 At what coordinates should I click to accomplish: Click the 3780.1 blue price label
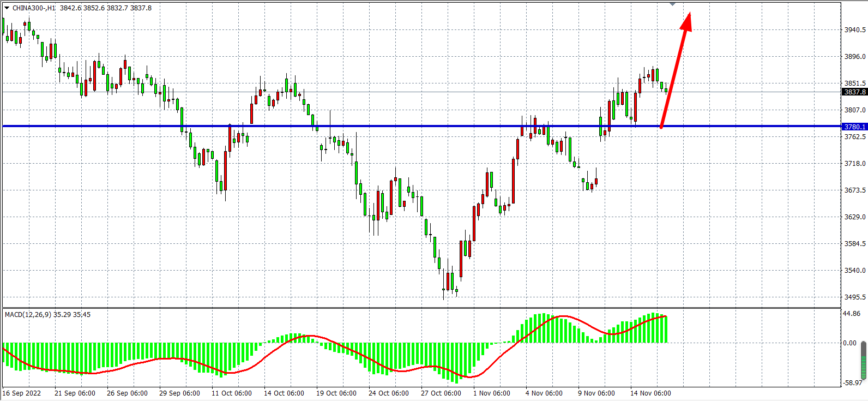pyautogui.click(x=854, y=127)
